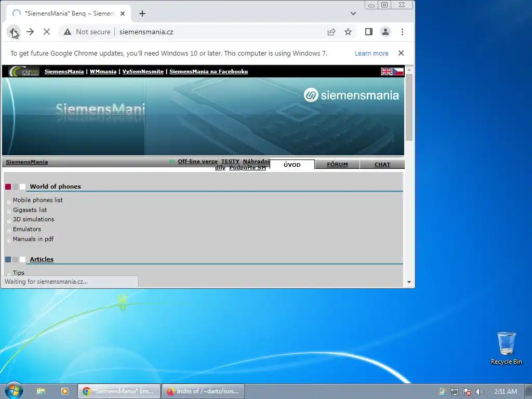
Task: Switch language with UK flag icon
Action: (x=387, y=72)
